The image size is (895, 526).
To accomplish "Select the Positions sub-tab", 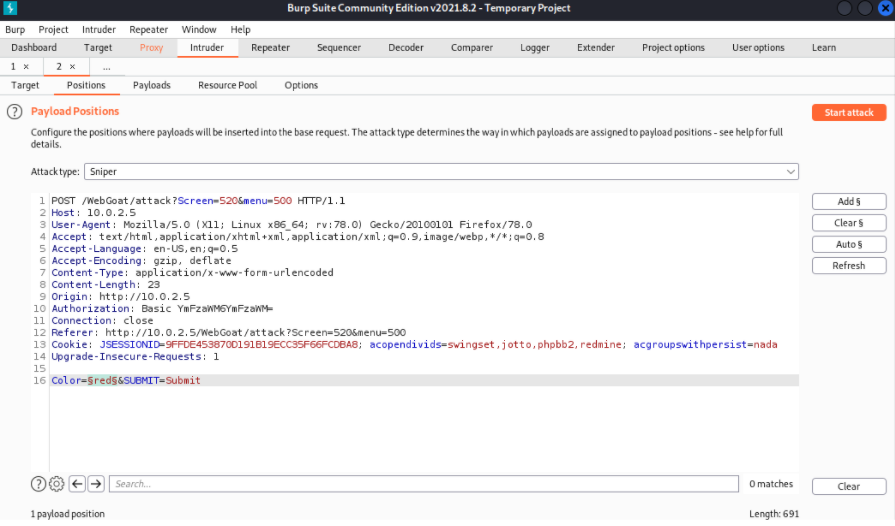I will click(86, 86).
